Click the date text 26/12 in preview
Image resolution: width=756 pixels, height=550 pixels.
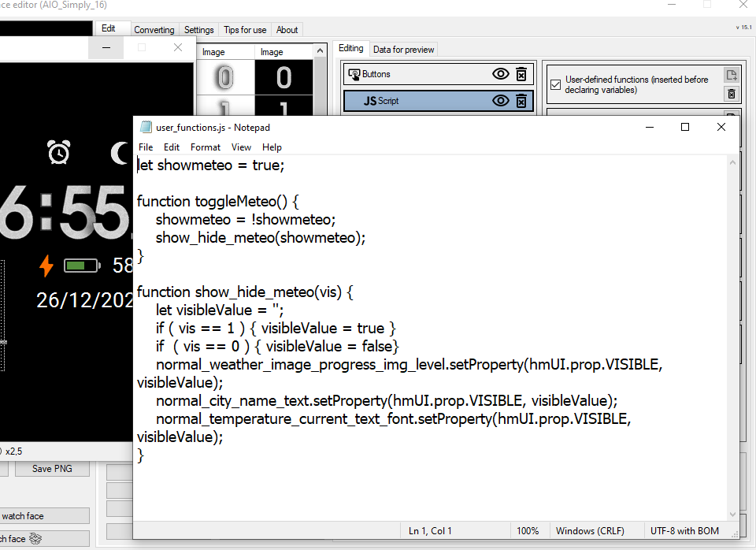pyautogui.click(x=85, y=300)
